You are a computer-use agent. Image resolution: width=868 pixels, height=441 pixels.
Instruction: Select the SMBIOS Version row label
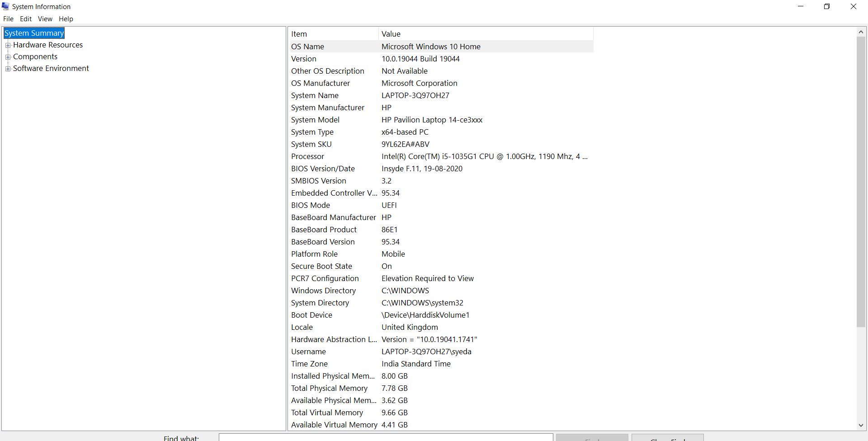click(319, 181)
